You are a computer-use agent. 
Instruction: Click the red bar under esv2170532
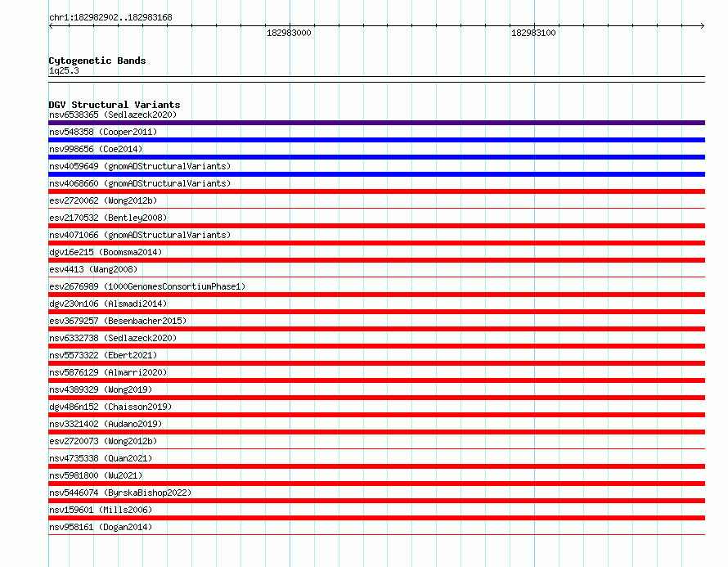[x=376, y=226]
